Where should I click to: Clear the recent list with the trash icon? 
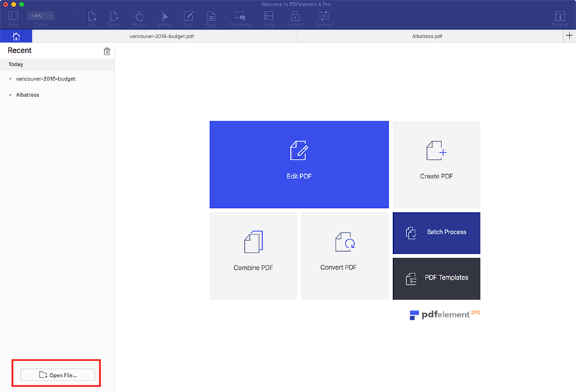[x=107, y=51]
